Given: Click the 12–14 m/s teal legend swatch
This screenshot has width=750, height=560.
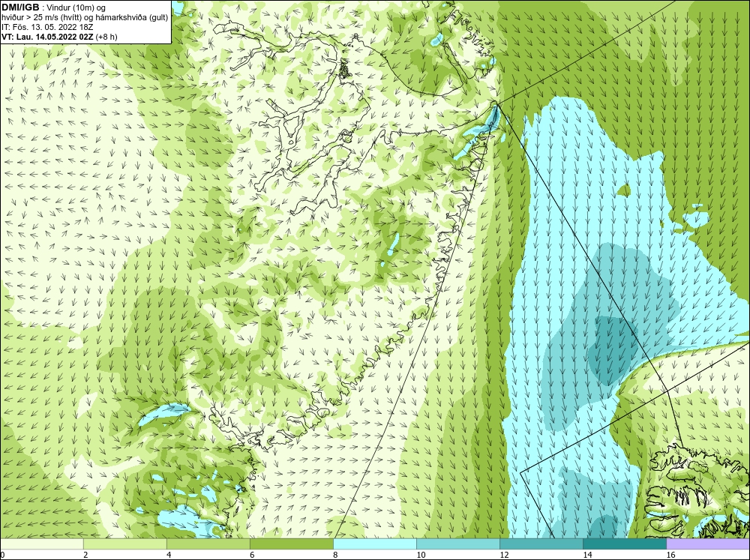Looking at the screenshot, I should (541, 544).
